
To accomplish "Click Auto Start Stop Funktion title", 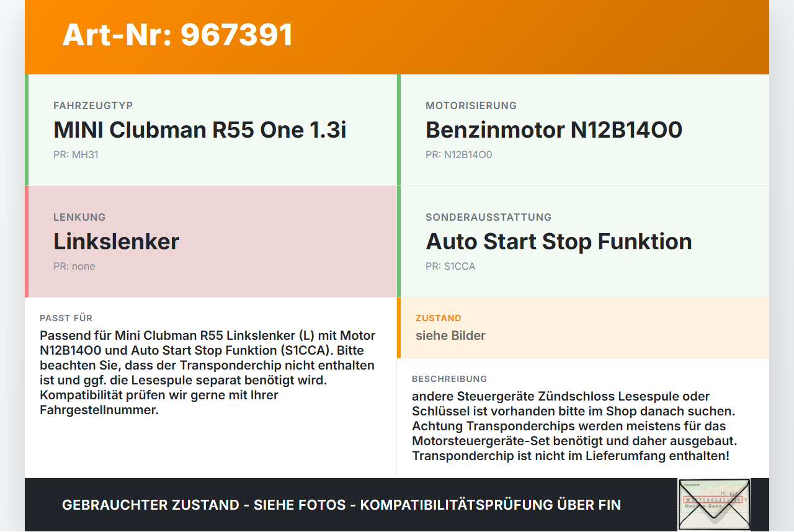I will coord(559,242).
